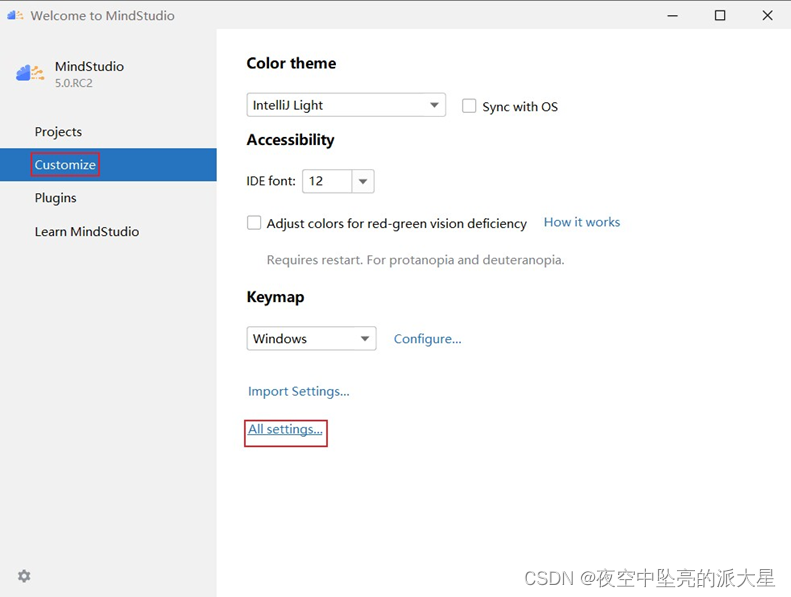Minimize the Welcome to MindStudio window
Image resolution: width=791 pixels, height=597 pixels.
click(x=672, y=16)
